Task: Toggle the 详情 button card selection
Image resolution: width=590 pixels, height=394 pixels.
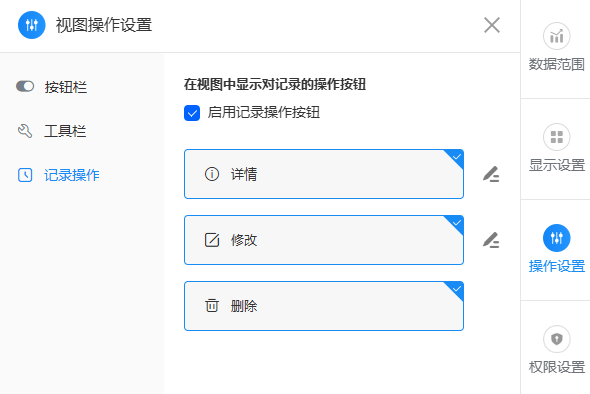Action: (x=324, y=174)
